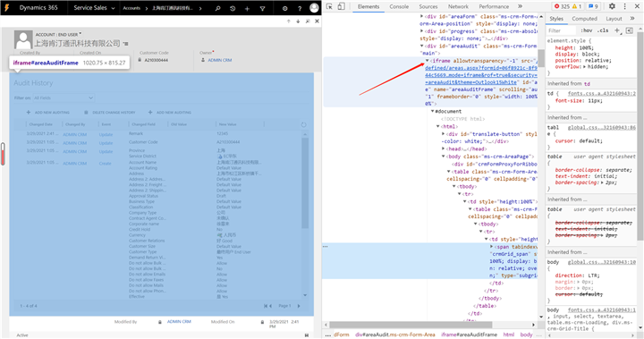This screenshot has width=644, height=339.
Task: Show more Styles sidebar tabs
Action: [x=632, y=19]
